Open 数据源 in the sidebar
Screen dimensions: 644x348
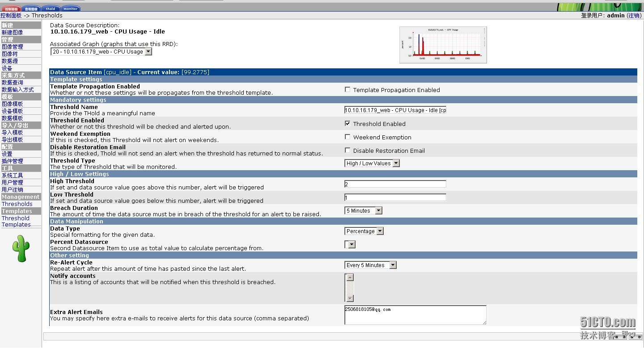pos(9,61)
